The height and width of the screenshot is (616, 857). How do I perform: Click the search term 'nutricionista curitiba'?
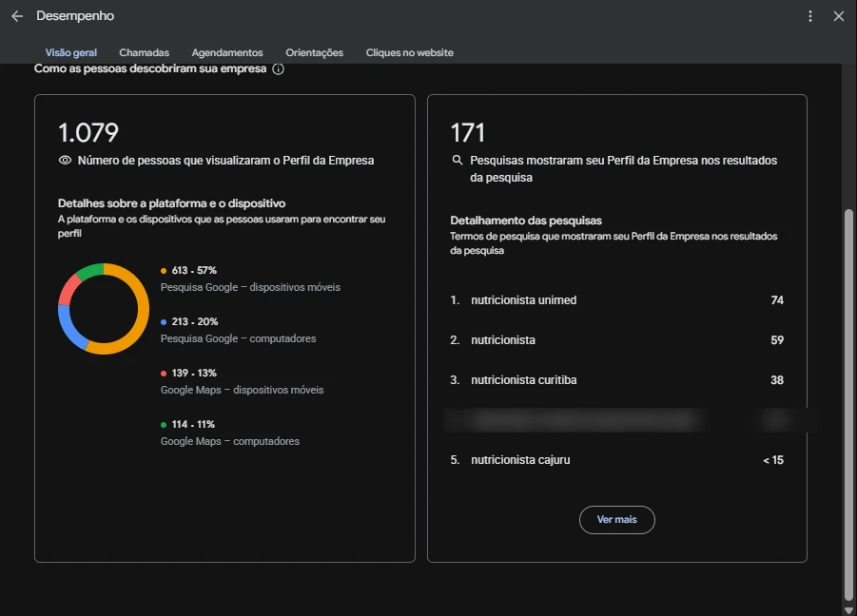(523, 380)
